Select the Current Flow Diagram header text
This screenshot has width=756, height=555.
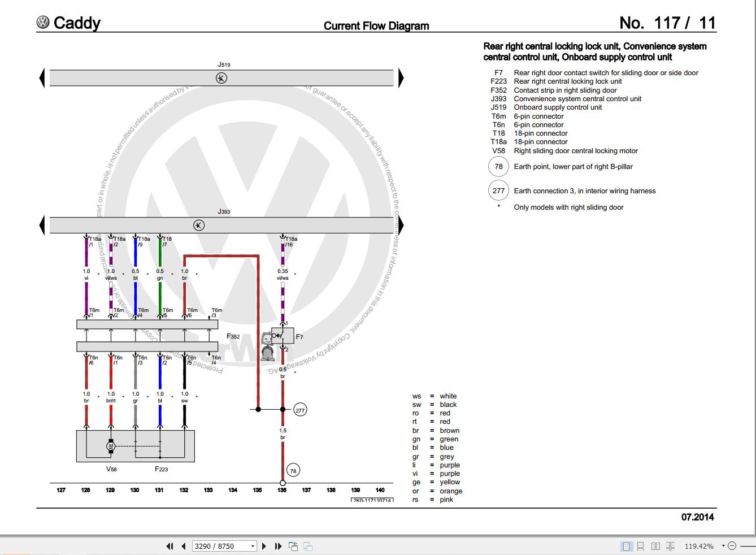pyautogui.click(x=376, y=25)
